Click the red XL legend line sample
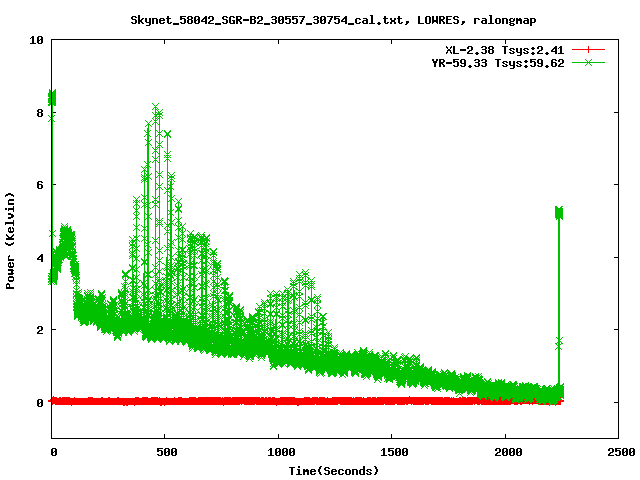Screen dimensions: 640x480 pyautogui.click(x=588, y=50)
